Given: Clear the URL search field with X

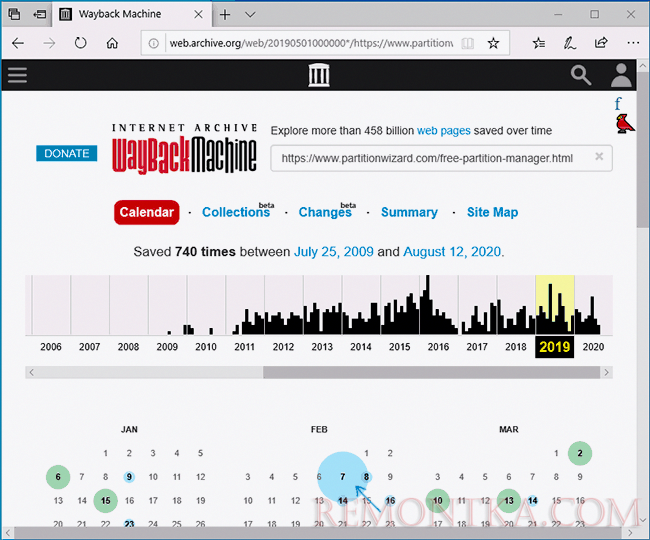Looking at the screenshot, I should pos(599,157).
